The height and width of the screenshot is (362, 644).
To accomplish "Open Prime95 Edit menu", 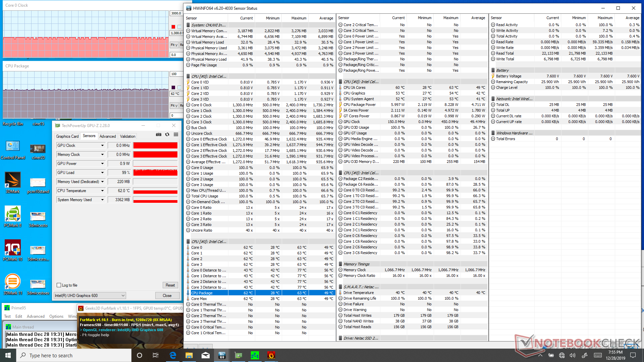I will (x=19, y=316).
